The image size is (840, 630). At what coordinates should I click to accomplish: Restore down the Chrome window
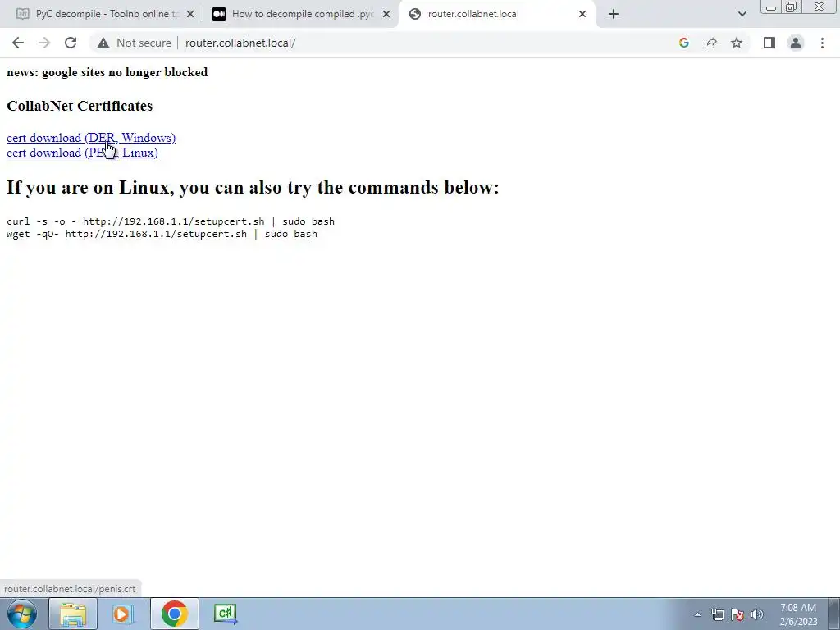click(791, 7)
